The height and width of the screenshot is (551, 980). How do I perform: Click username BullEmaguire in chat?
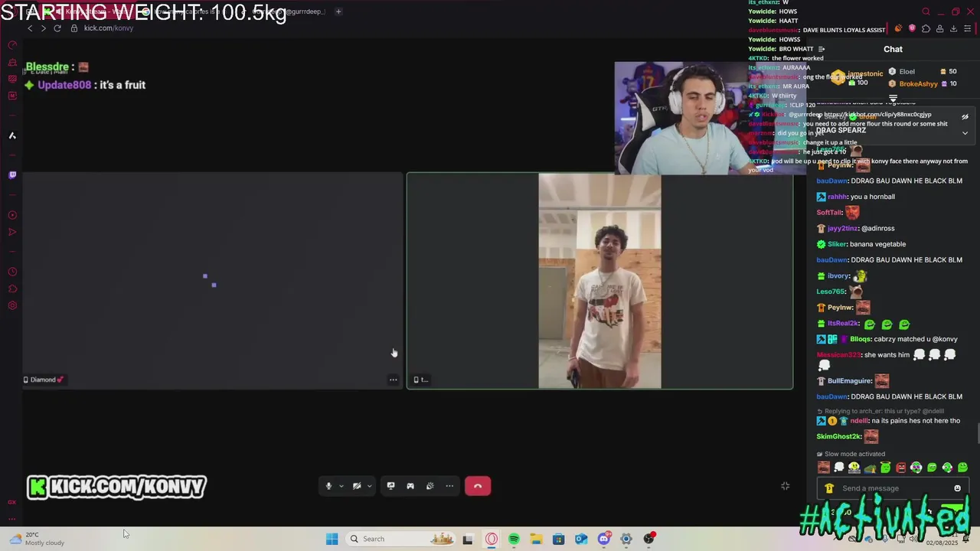coord(850,381)
